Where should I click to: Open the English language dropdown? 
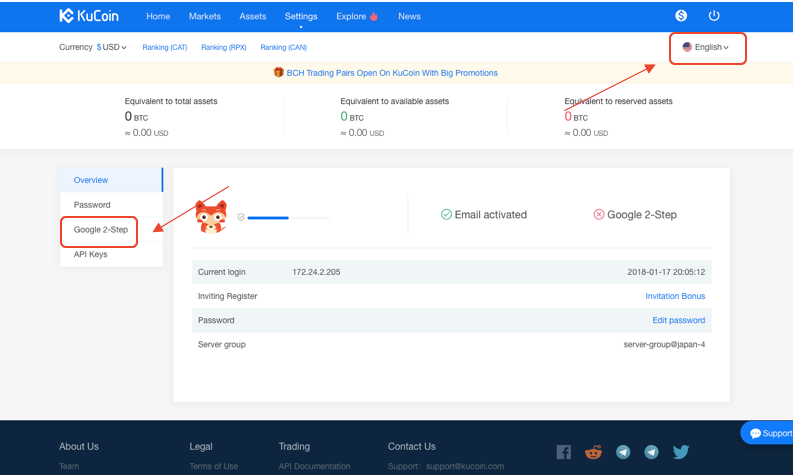click(x=706, y=47)
